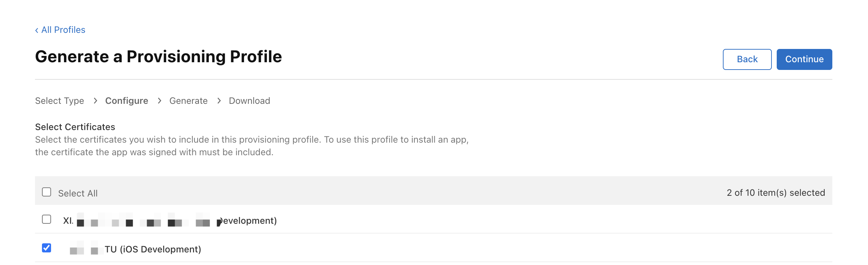Go to the Select Type step

[59, 101]
